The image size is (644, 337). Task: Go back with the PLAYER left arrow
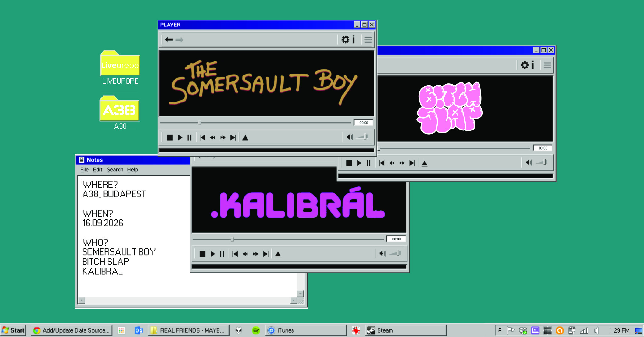click(x=169, y=39)
